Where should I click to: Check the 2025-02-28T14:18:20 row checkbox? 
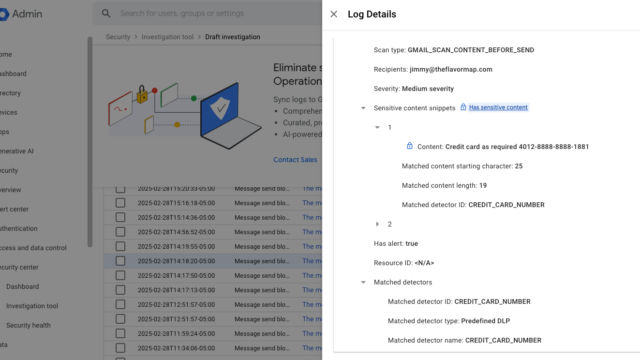pyautogui.click(x=120, y=261)
